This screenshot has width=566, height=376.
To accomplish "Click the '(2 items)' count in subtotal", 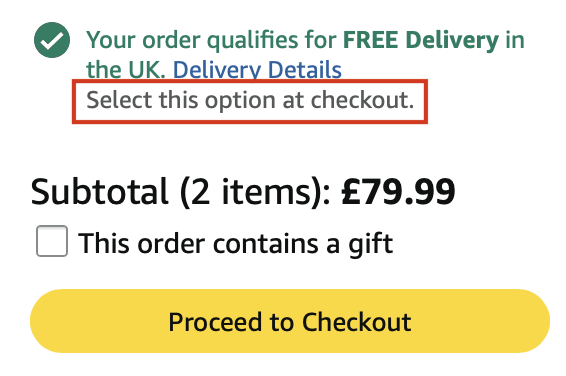I will tap(255, 192).
